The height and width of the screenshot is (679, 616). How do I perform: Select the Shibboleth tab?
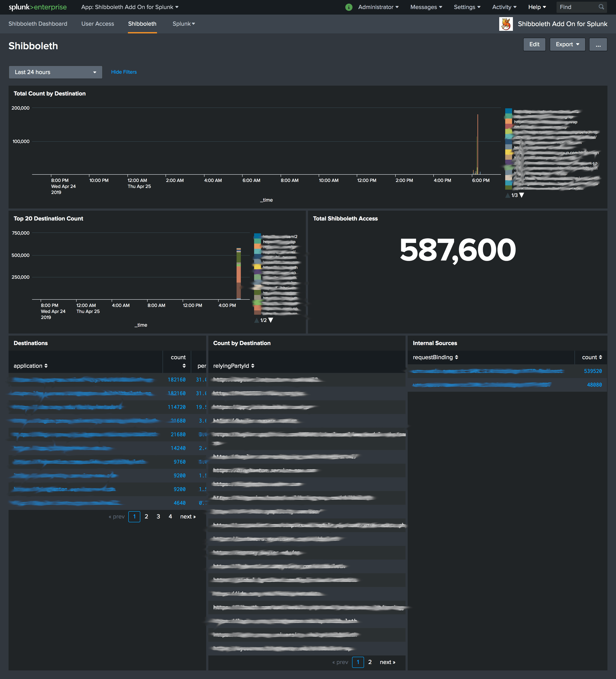(142, 24)
